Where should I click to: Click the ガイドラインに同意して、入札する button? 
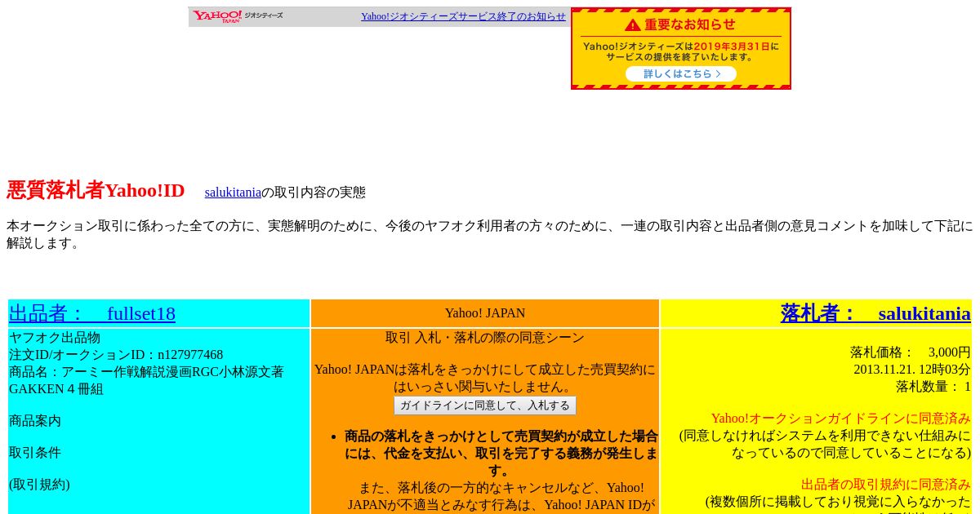point(485,405)
